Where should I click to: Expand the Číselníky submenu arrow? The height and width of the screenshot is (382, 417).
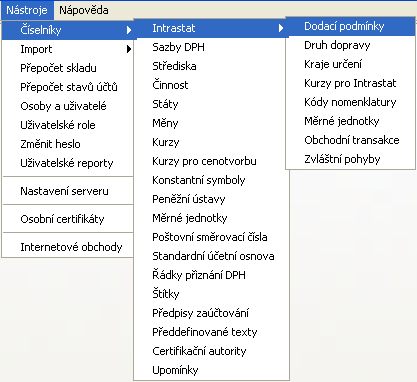(x=129, y=30)
